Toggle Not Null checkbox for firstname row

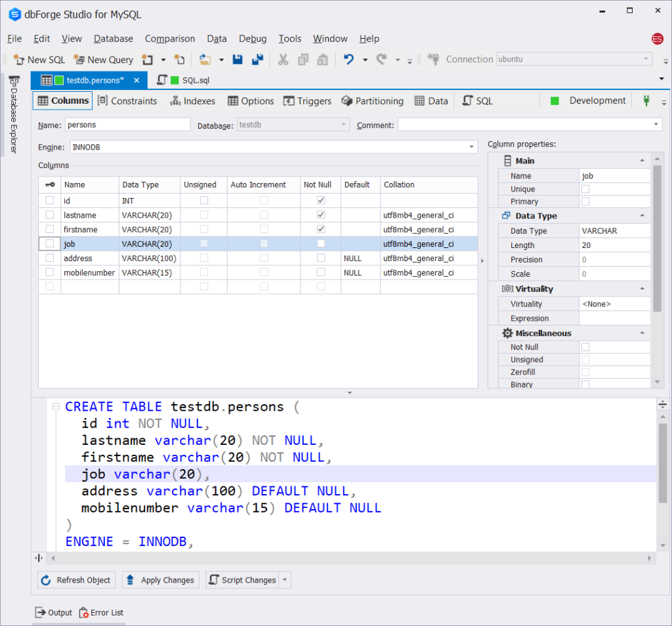click(320, 229)
